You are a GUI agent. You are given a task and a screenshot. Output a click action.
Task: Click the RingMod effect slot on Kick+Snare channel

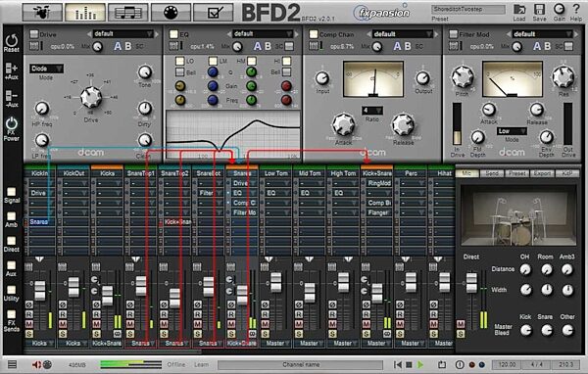tap(379, 183)
